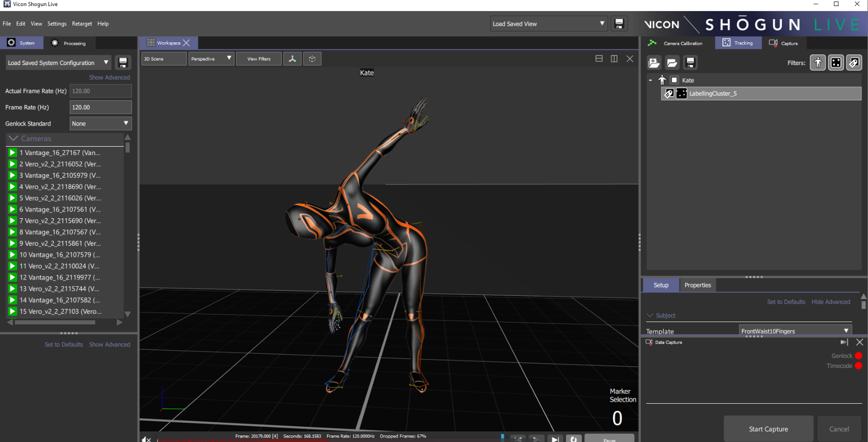Toggle camera 1 Vantage_16_27167 enable arrow
The width and height of the screenshot is (868, 442).
click(x=13, y=153)
